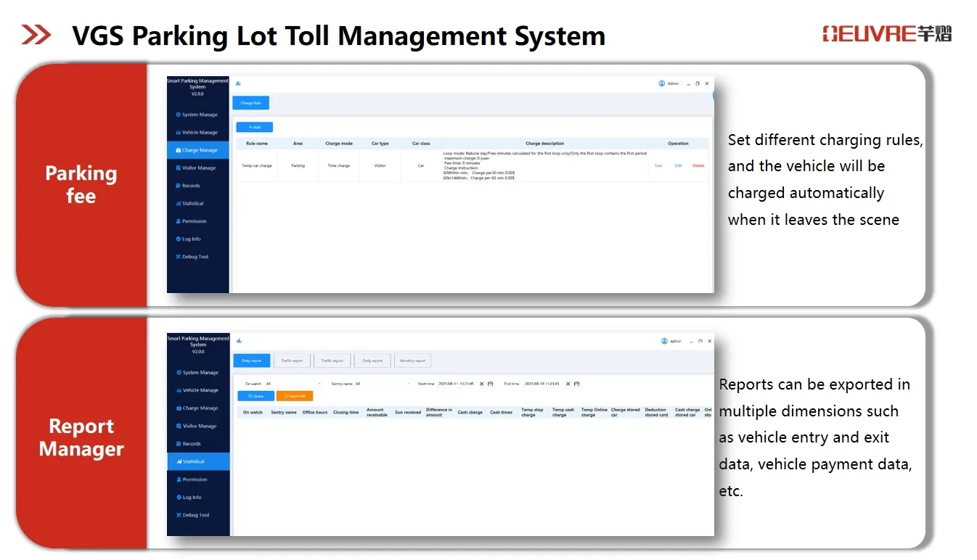The height and width of the screenshot is (560, 977).
Task: Click the blue Query button
Action: (x=256, y=396)
